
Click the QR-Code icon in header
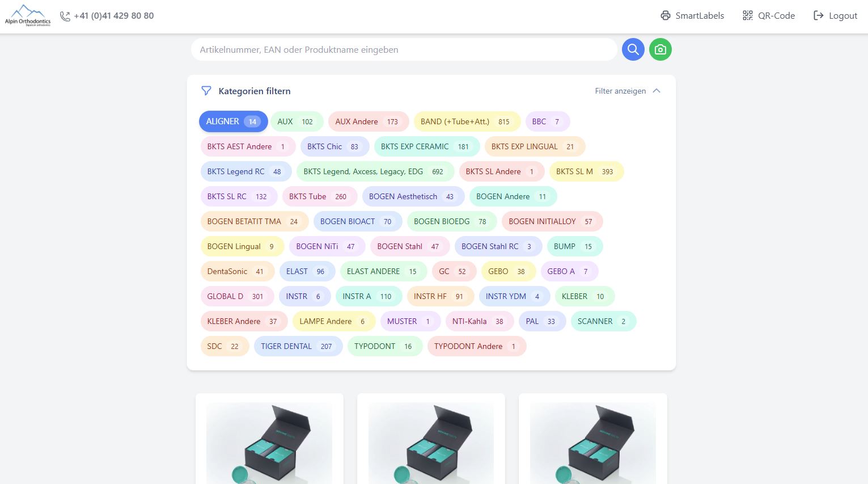point(747,15)
